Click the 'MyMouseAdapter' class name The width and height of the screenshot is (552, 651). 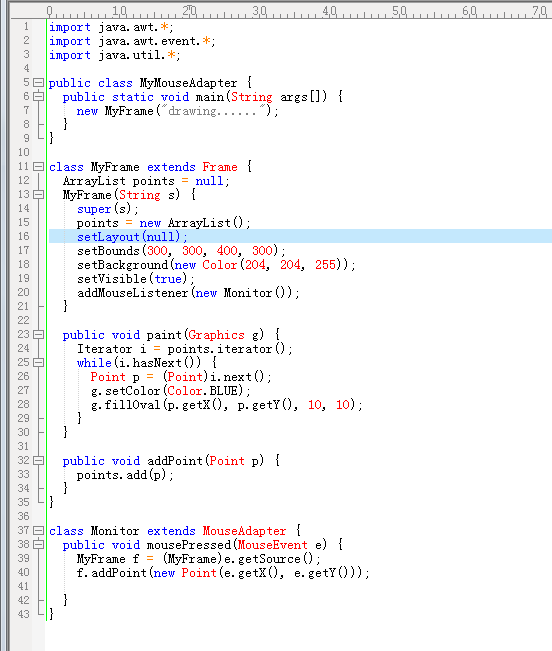point(188,83)
